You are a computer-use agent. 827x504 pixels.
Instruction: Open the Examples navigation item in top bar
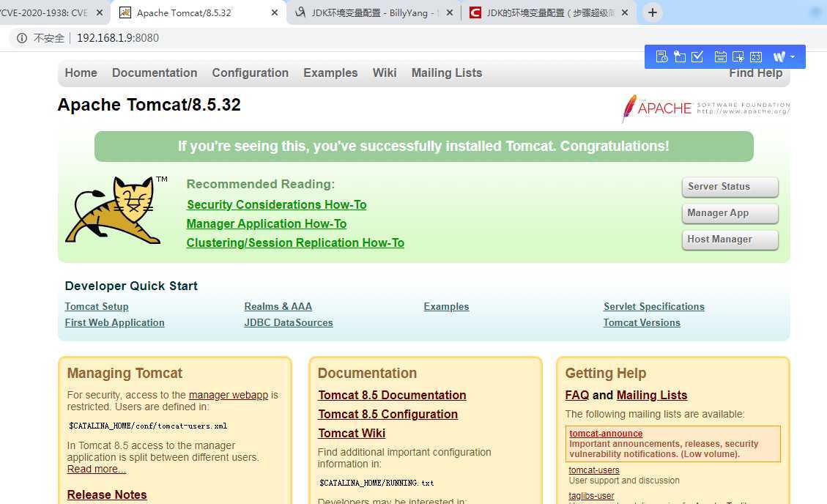330,73
